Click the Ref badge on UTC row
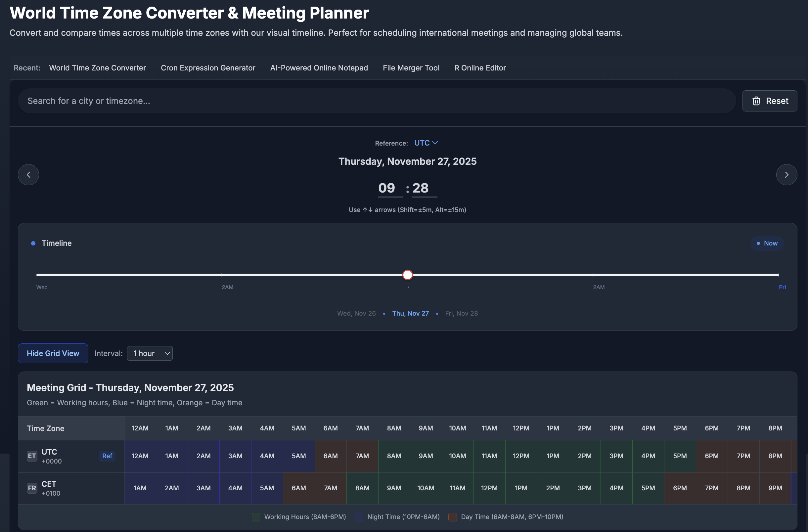This screenshot has height=532, width=808. pos(107,456)
